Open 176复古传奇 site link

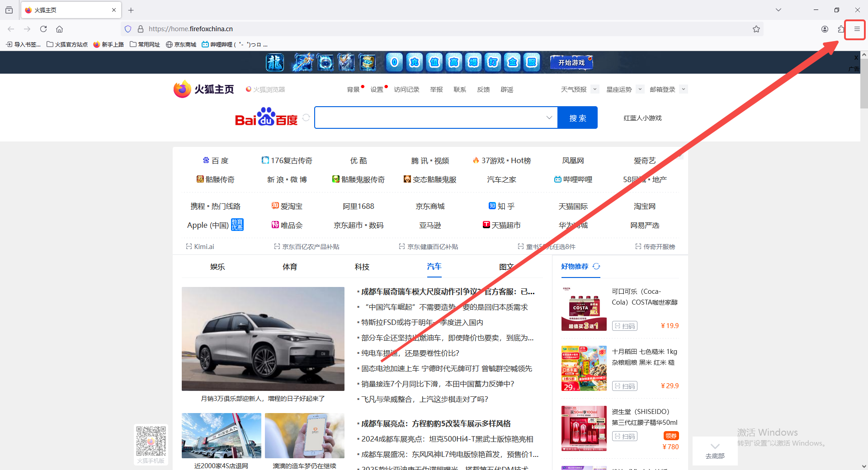click(287, 160)
